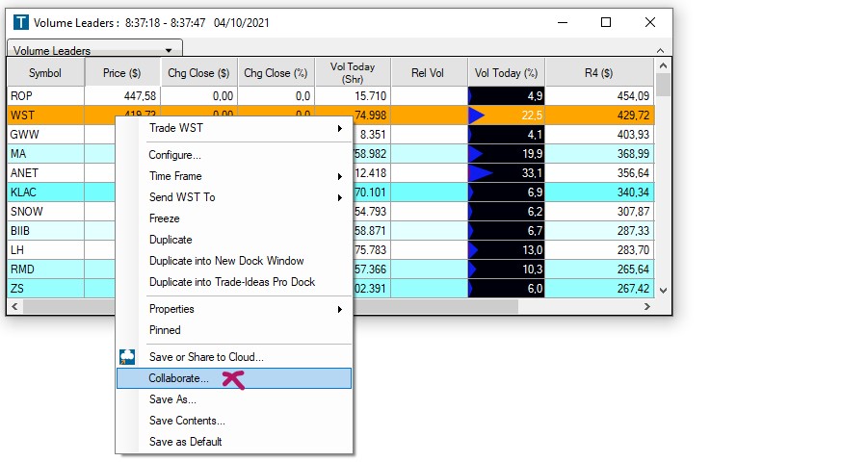Viewport: 868px width, 462px height.
Task: Click the WST volume triangle indicator
Action: pyautogui.click(x=477, y=115)
